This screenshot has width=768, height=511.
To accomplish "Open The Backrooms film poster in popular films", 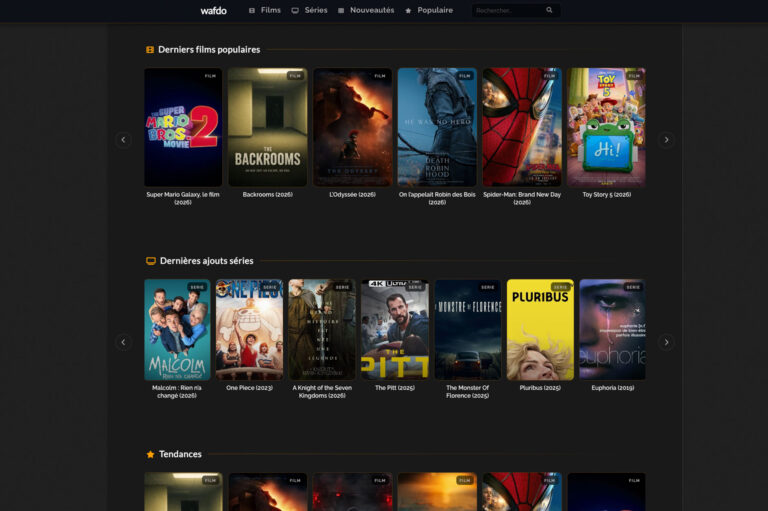I will (x=268, y=127).
